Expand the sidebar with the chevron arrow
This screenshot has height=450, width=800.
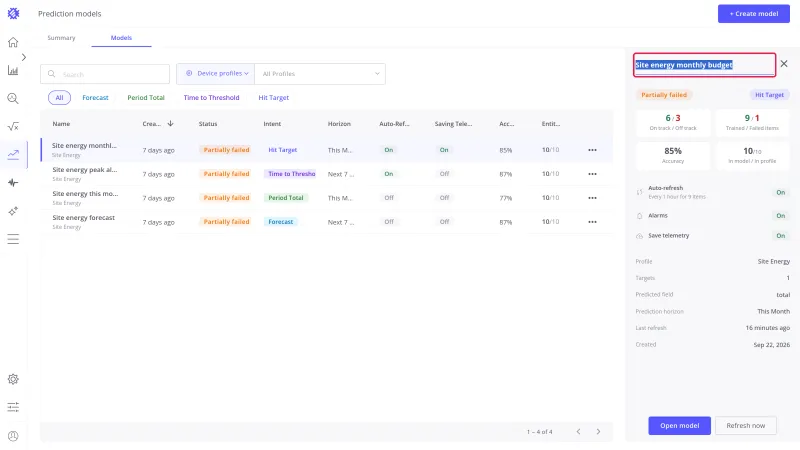pyautogui.click(x=24, y=57)
